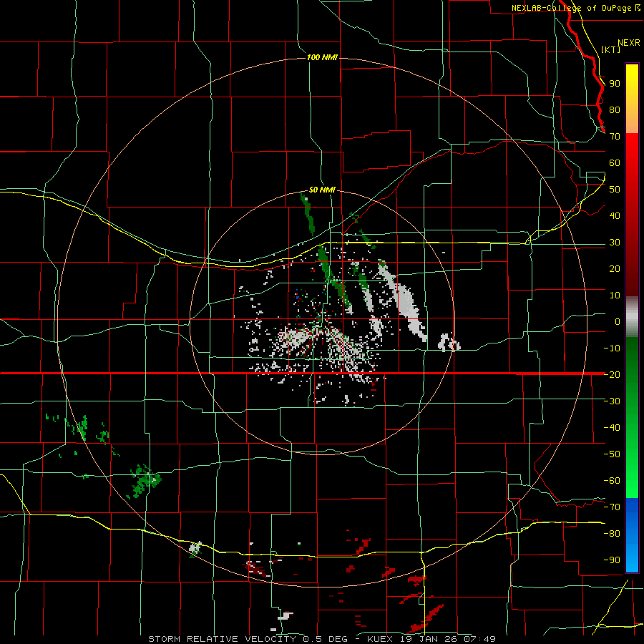Click the -70 tick label on the scale

(612, 507)
